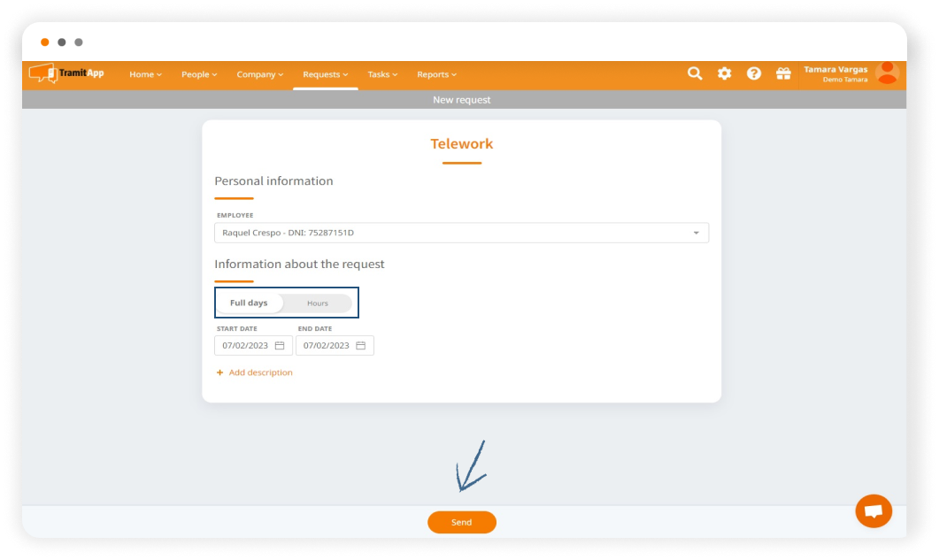Click Tamara Vargas profile avatar
This screenshot has width=939, height=560.
coord(887,73)
